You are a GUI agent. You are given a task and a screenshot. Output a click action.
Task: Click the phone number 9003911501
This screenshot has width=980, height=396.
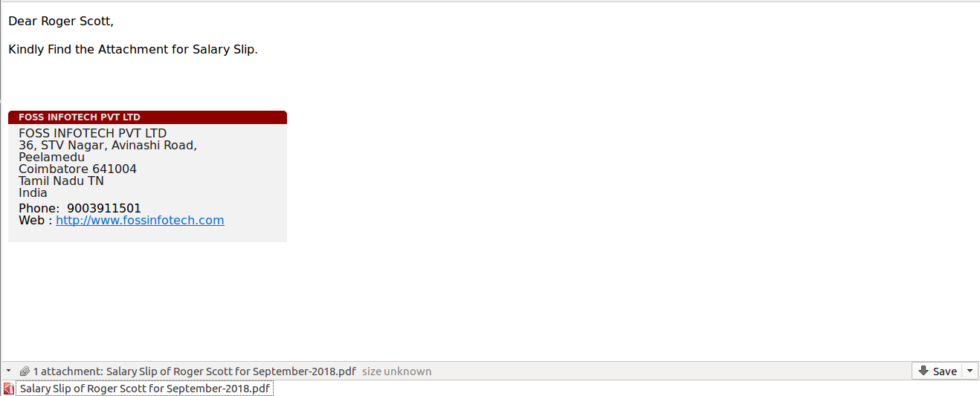(x=104, y=208)
